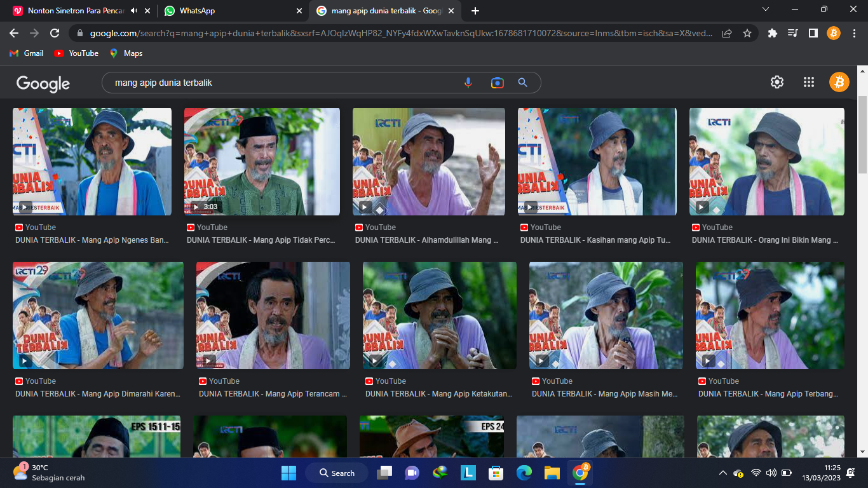Open the EPS 1511 image thumbnail
Screen dimensions: 868x488
97,437
